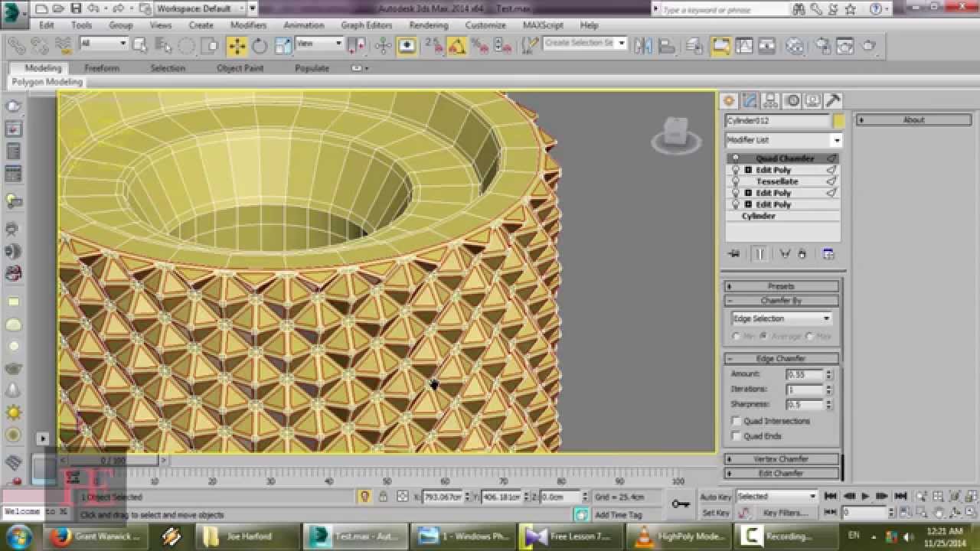980x551 pixels.
Task: Enable the Quad Ends checkbox
Action: (x=737, y=436)
